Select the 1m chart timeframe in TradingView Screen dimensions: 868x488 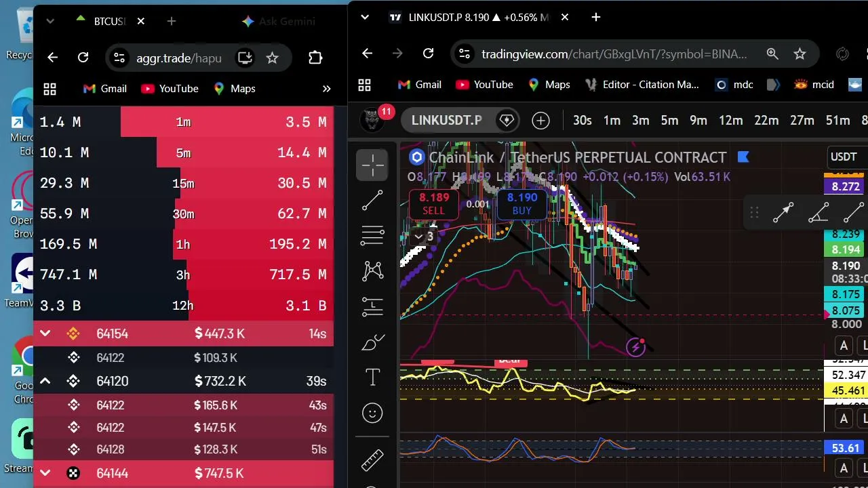(612, 121)
